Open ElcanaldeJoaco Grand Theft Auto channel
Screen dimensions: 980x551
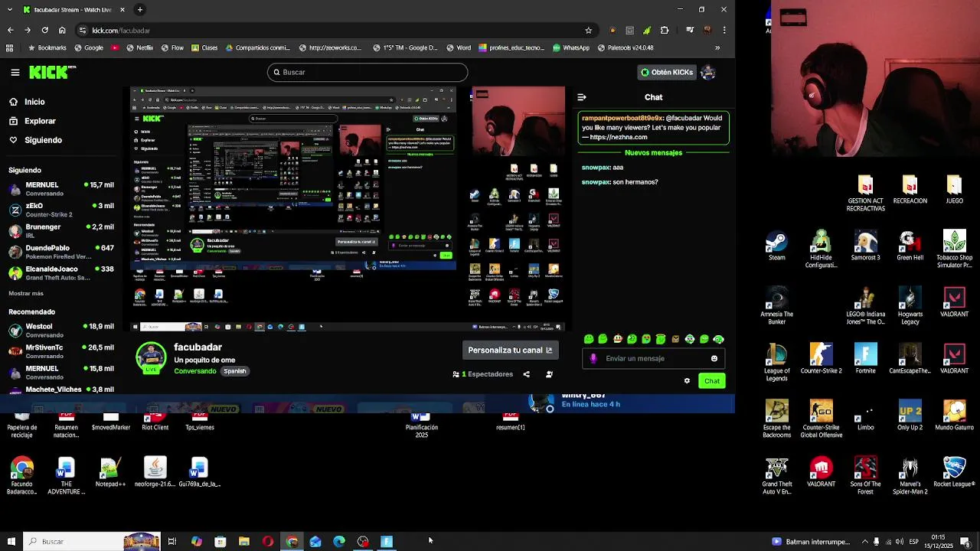coord(61,272)
